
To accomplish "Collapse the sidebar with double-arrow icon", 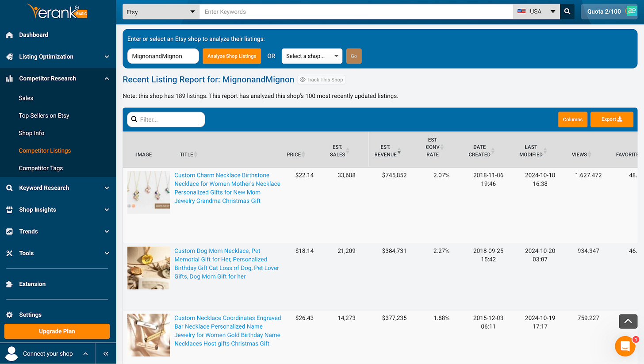I will point(106,354).
